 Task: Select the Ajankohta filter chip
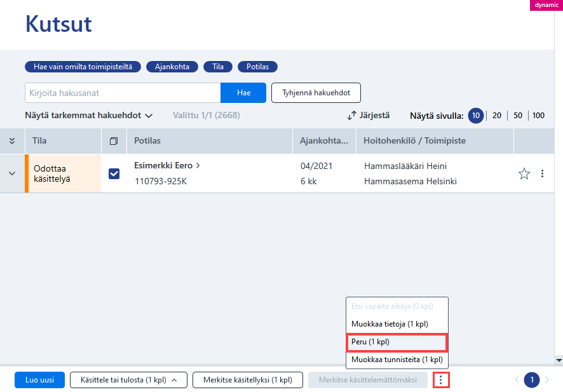click(x=172, y=67)
